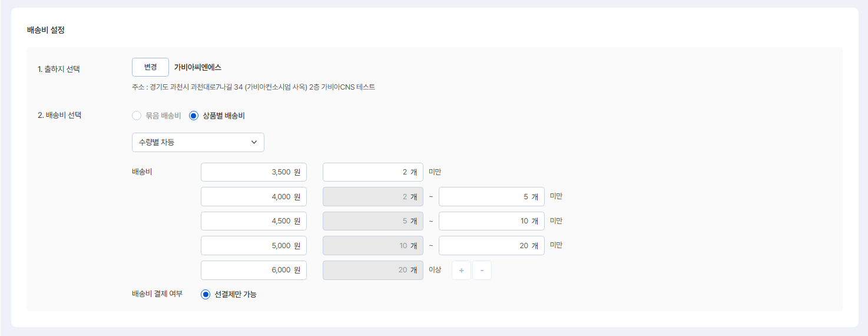Add a shipping tier with plus button

pyautogui.click(x=461, y=271)
